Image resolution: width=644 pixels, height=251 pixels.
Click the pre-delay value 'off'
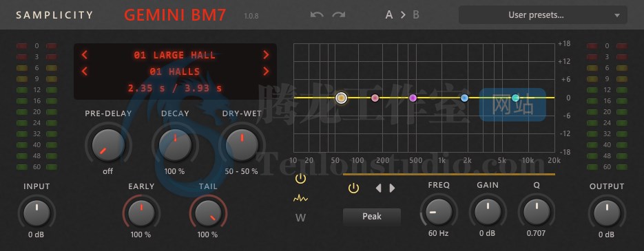pyautogui.click(x=108, y=171)
